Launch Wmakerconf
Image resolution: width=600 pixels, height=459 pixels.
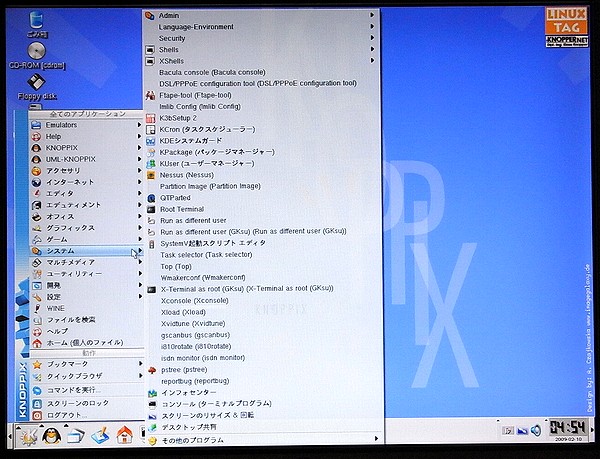tap(203, 278)
